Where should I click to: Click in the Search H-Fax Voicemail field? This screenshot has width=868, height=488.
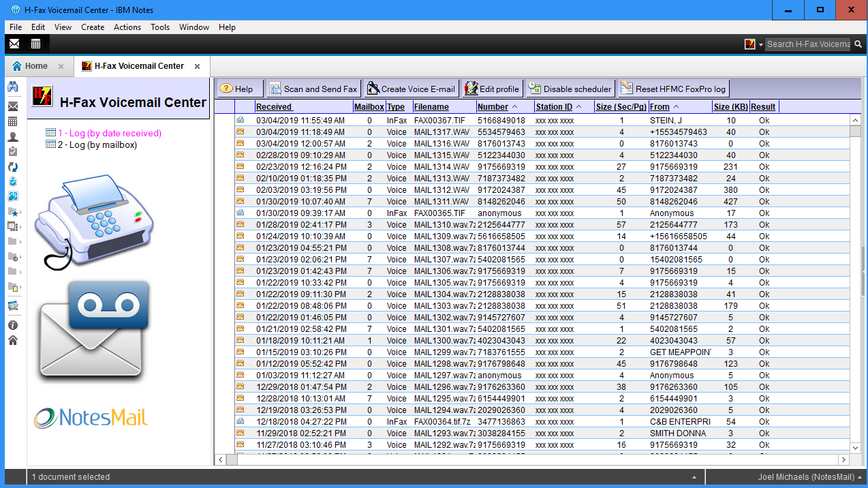(x=807, y=44)
